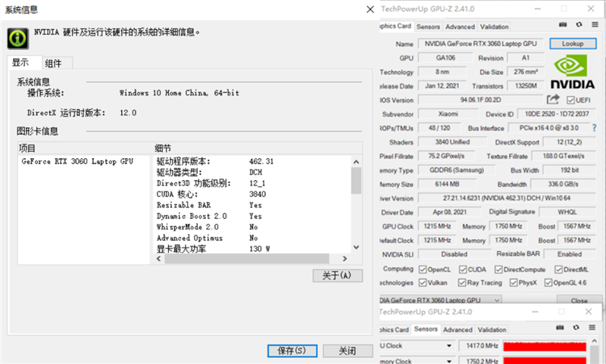The image size is (606, 364).
Task: Click the camera icon in lower GPU-Z window
Action: click(x=560, y=328)
